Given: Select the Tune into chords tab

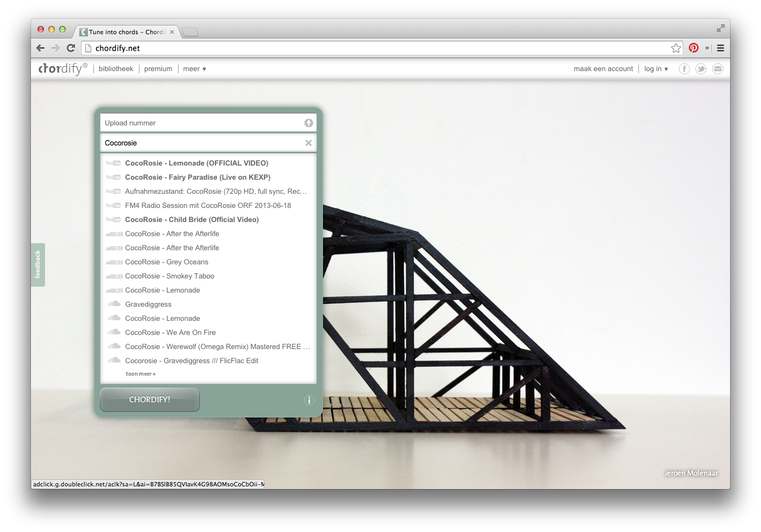Looking at the screenshot, I should (x=127, y=32).
